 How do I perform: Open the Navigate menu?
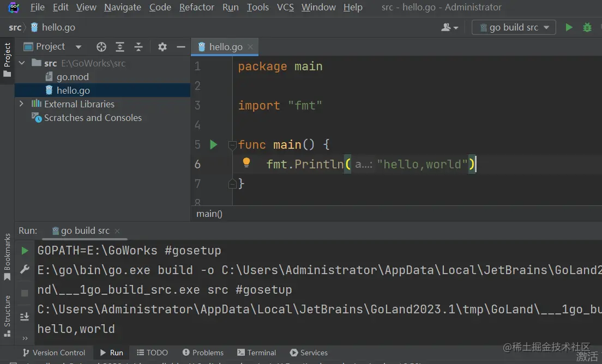pos(123,7)
